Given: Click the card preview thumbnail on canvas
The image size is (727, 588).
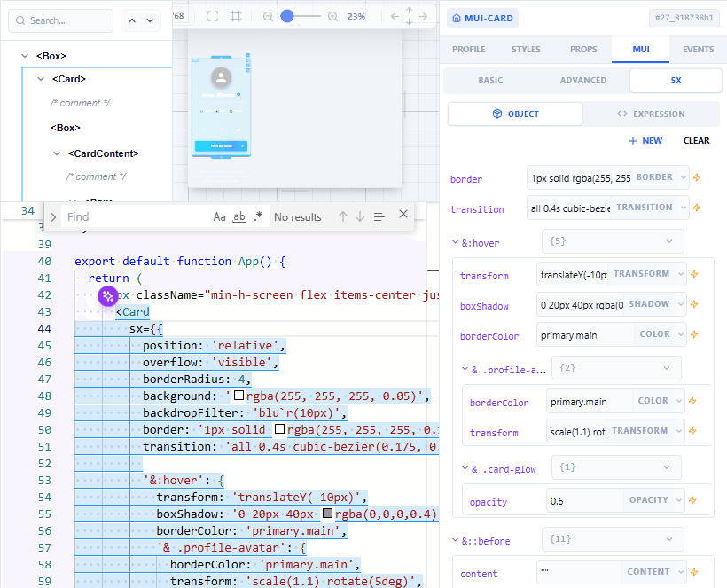Looking at the screenshot, I should (x=221, y=106).
